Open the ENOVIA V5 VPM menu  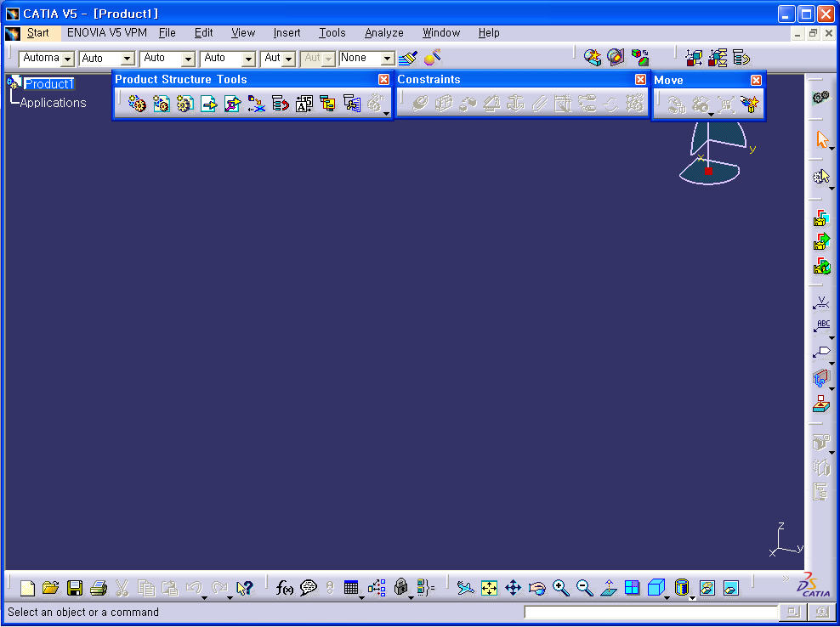(x=106, y=33)
